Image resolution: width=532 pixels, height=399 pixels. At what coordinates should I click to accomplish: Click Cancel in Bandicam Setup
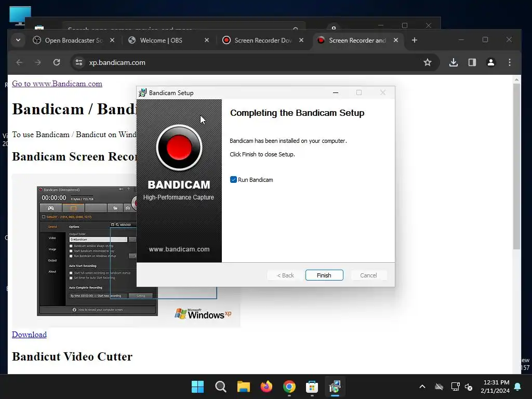368,275
